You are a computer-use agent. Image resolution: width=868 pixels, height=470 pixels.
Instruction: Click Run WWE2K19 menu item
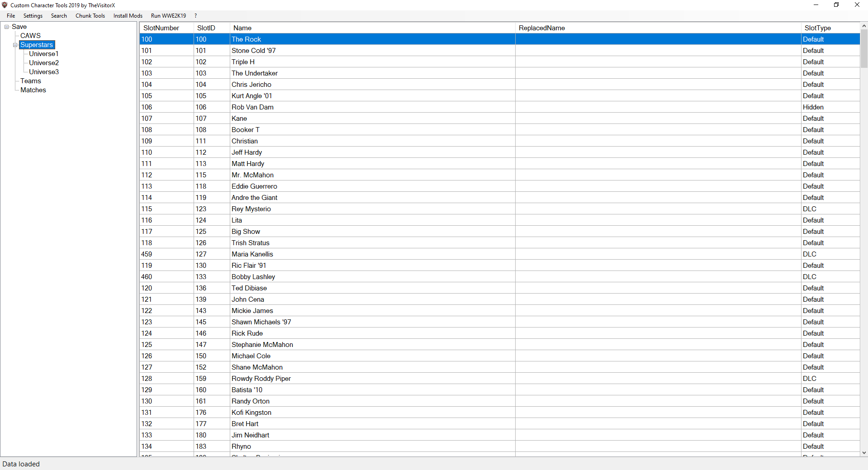tap(168, 16)
